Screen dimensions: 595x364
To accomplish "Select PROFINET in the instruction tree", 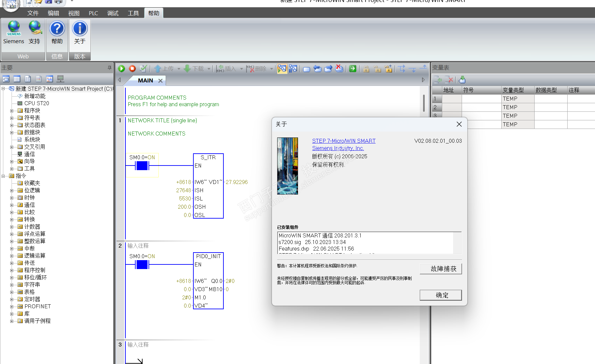I will point(38,307).
